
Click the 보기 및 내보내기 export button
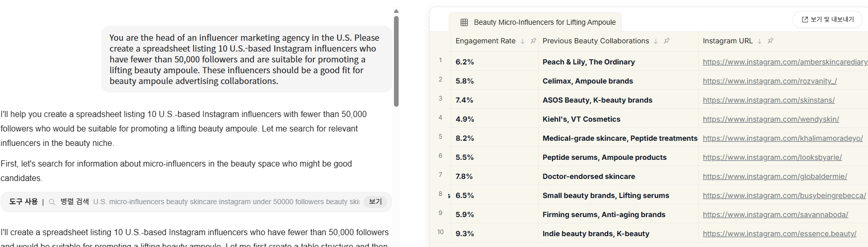[828, 20]
